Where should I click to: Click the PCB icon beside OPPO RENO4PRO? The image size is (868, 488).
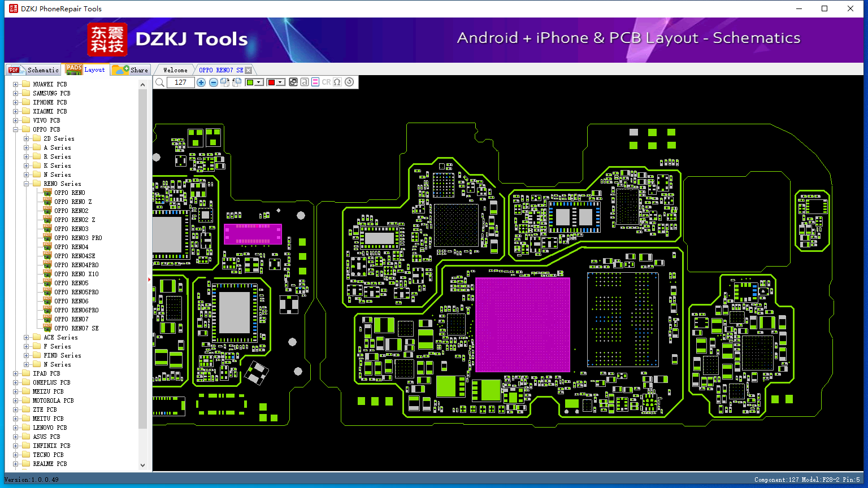47,265
